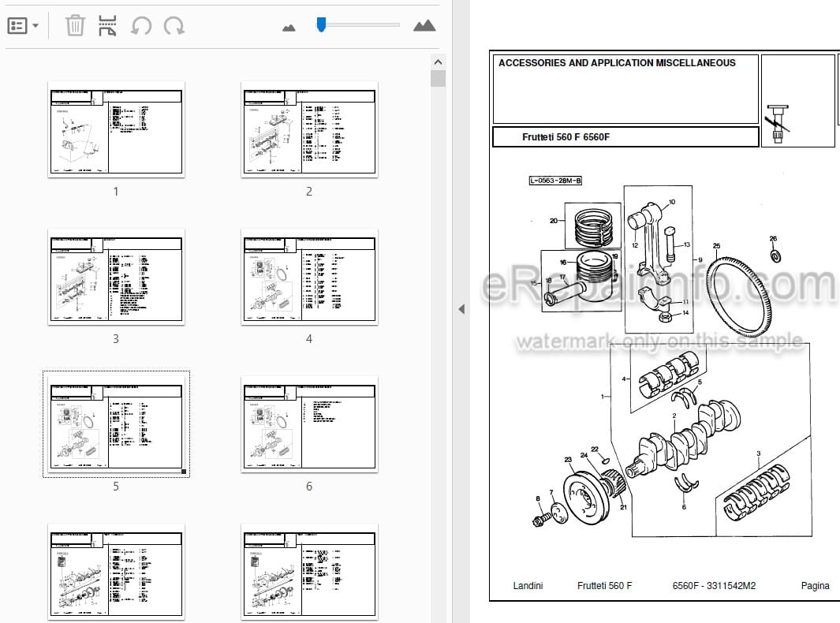Click the thumbnail panel scrollbar handle
Screen dimensions: 840x623
coord(439,79)
